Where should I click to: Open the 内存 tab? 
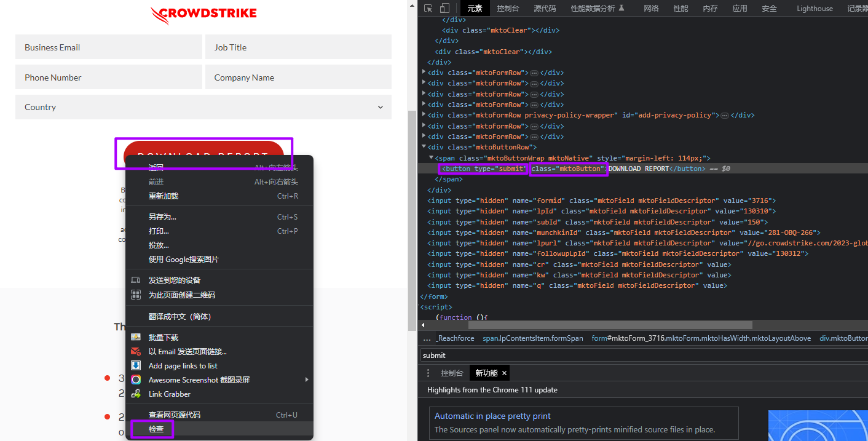coord(710,8)
